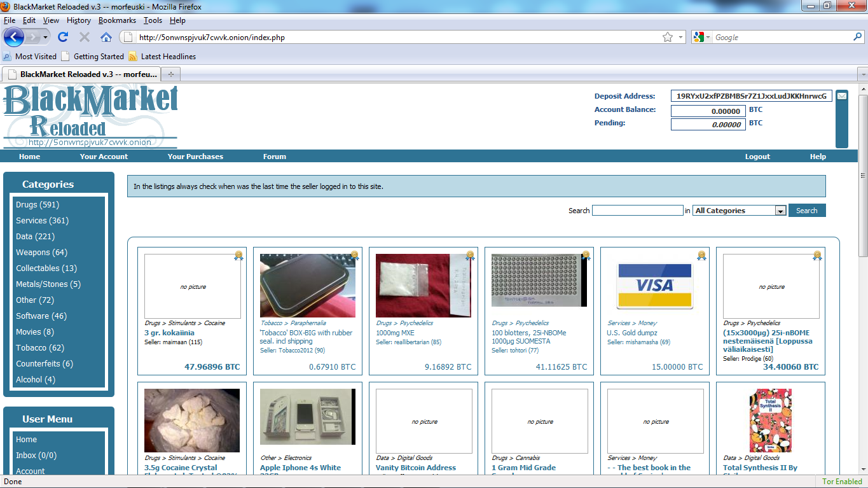Viewport: 868px width, 488px height.
Task: Open the Most Visited bookmarks folder
Action: (x=30, y=57)
